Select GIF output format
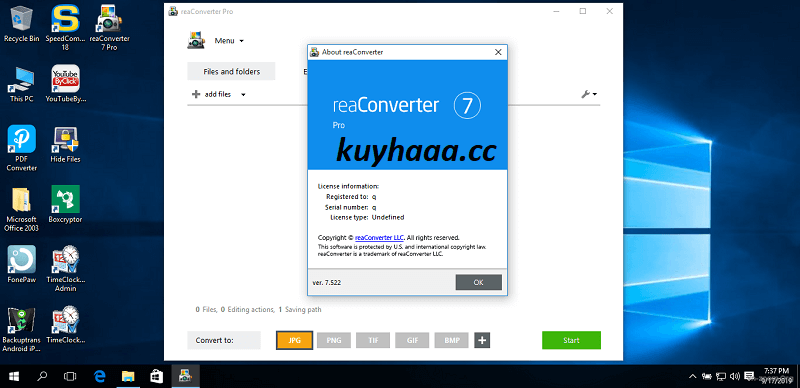The image size is (800, 388). [x=412, y=341]
